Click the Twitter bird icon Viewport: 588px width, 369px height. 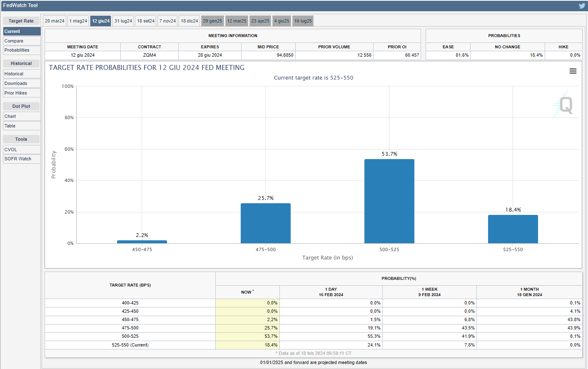[x=582, y=5]
